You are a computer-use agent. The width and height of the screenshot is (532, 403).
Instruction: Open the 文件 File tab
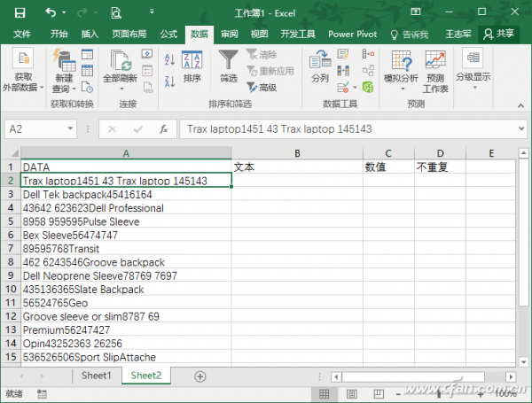[x=22, y=34]
